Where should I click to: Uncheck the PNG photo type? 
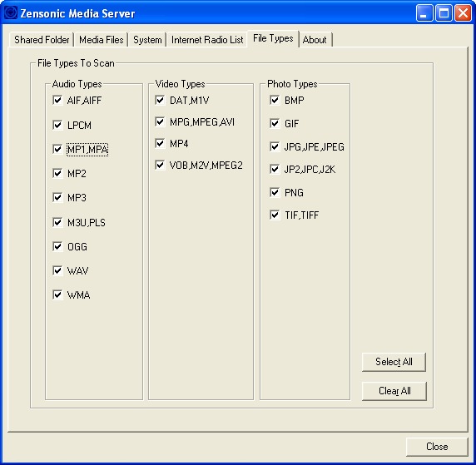pos(275,192)
